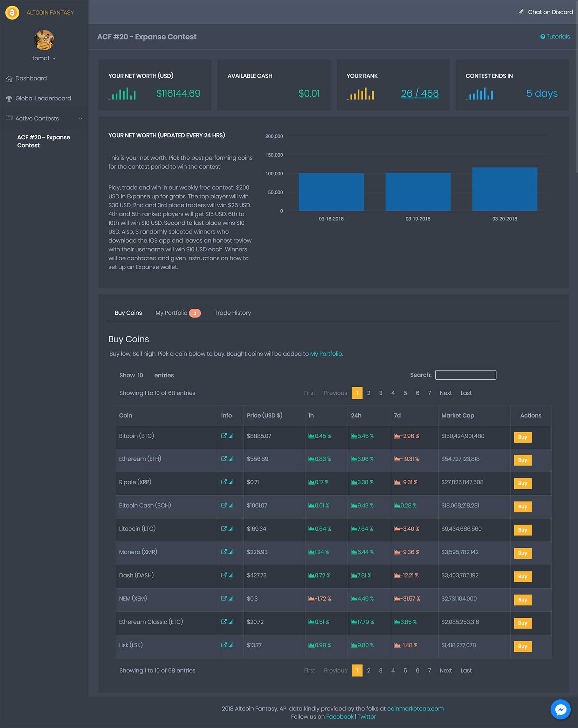This screenshot has height=728, width=578.
Task: Click NEM 1h downtrend chart icon
Action: point(311,599)
